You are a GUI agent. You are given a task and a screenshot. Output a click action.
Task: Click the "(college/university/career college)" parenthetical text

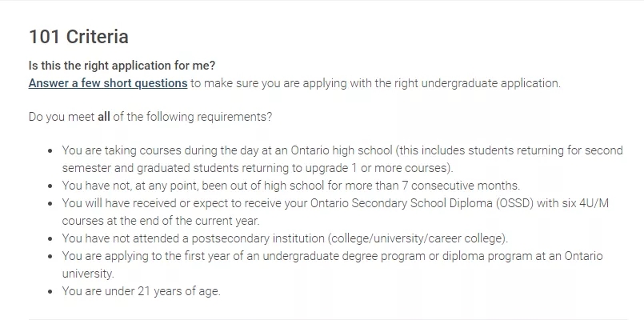(x=417, y=238)
